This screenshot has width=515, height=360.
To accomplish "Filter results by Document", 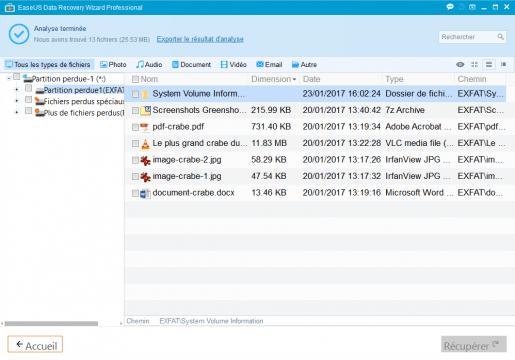I will 191,65.
